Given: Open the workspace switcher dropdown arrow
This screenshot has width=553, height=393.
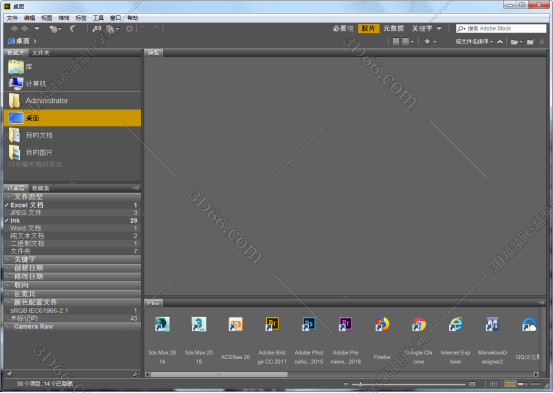Looking at the screenshot, I should (x=439, y=29).
